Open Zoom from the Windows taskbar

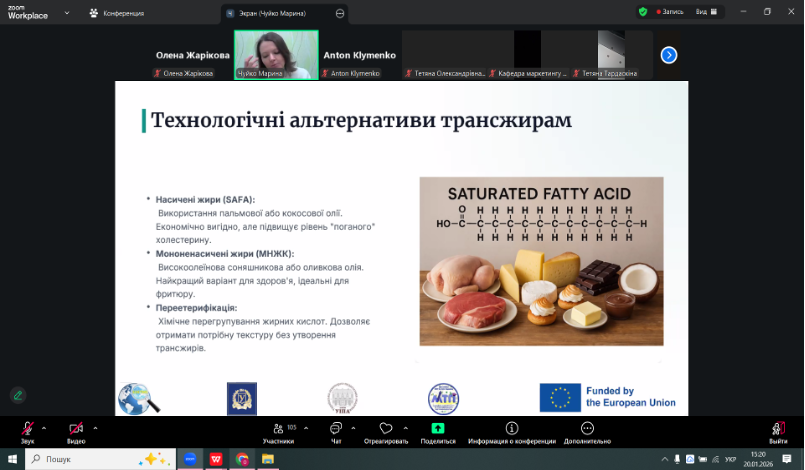click(x=190, y=459)
